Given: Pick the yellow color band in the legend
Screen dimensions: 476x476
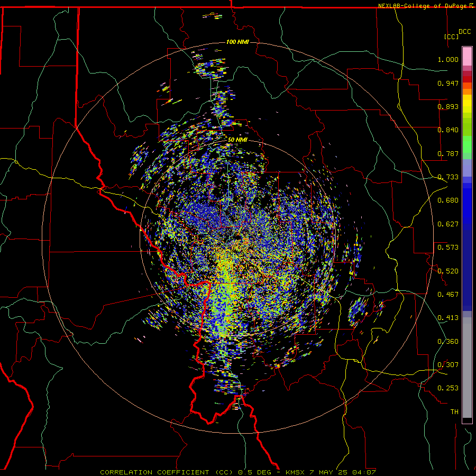Looking at the screenshot, I should (x=467, y=104).
